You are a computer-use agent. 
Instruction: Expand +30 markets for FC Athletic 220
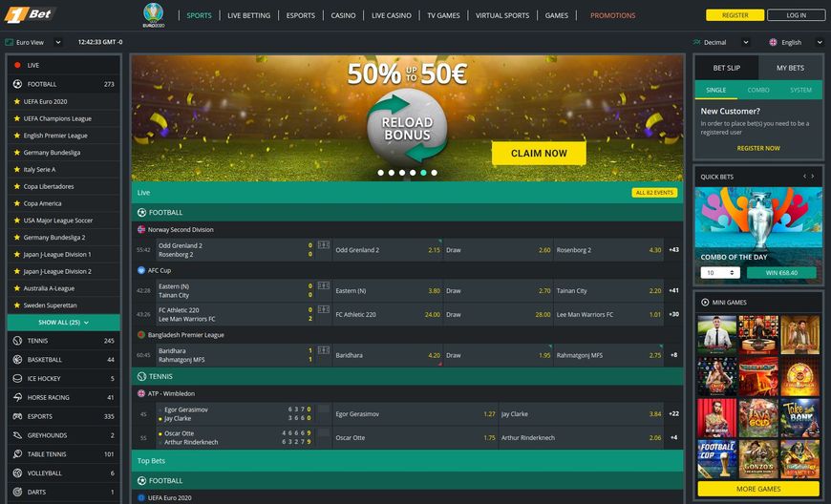[673, 314]
